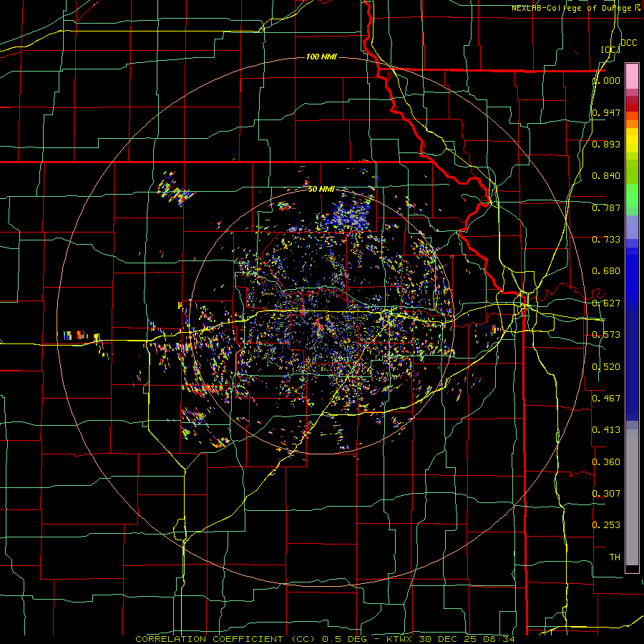Click the TH threshold label
The width and height of the screenshot is (644, 644).
[x=615, y=557]
